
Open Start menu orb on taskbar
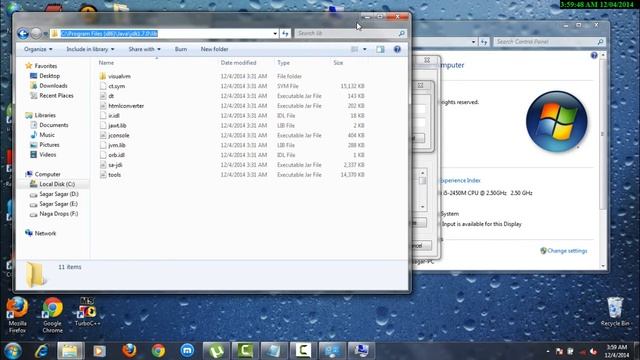tap(13, 351)
